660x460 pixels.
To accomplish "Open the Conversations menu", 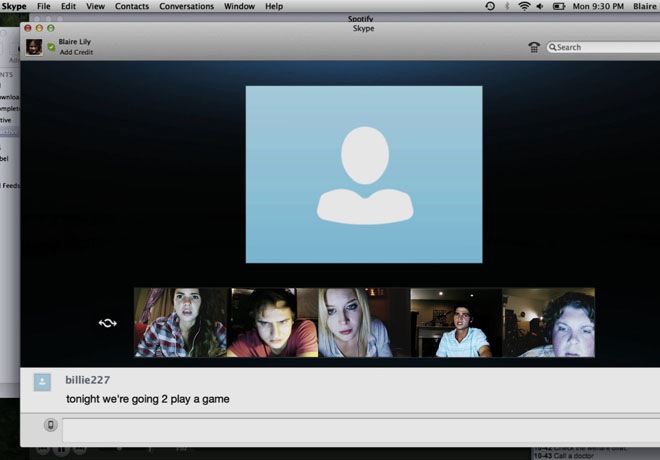I will coord(186,6).
